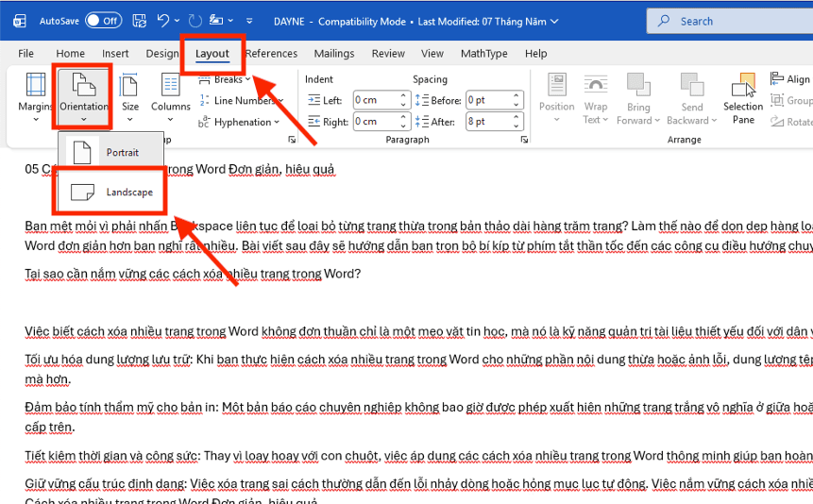Open the page Size menu

129,97
